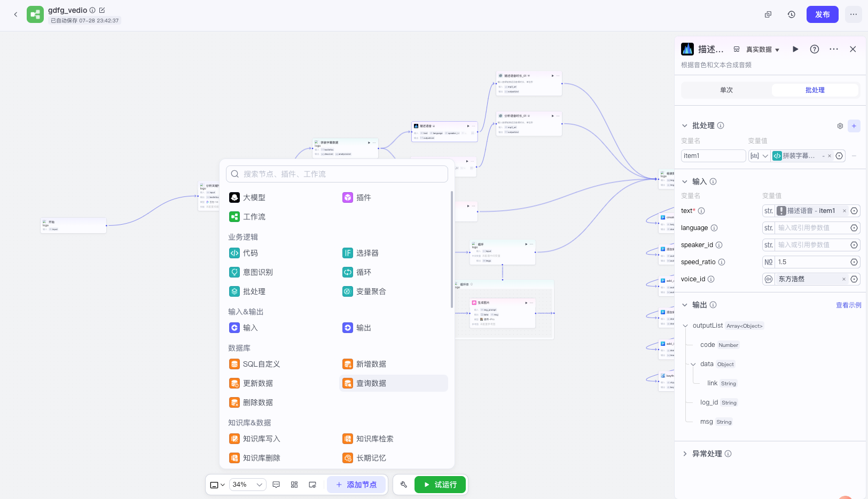This screenshot has height=499, width=868.
Task: Open the version history clock icon
Action: click(792, 14)
